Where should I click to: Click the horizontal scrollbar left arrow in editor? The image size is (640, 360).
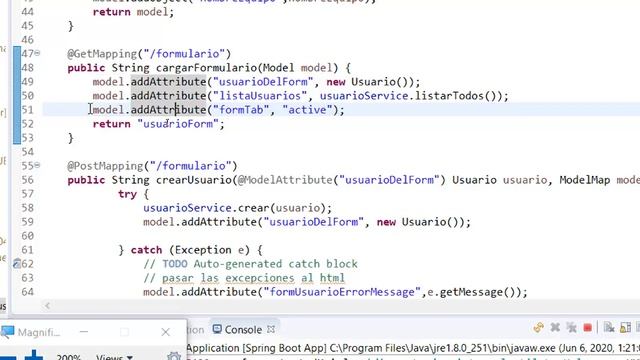point(47,305)
